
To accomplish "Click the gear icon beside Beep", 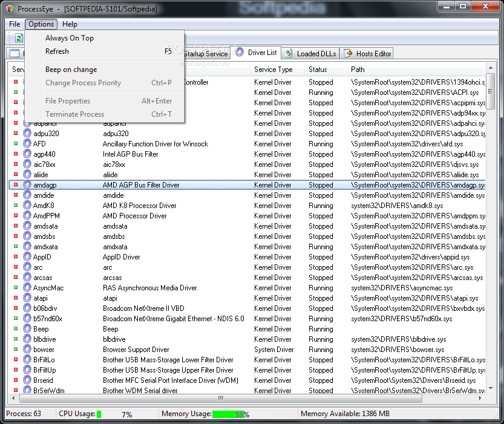I will [x=27, y=328].
